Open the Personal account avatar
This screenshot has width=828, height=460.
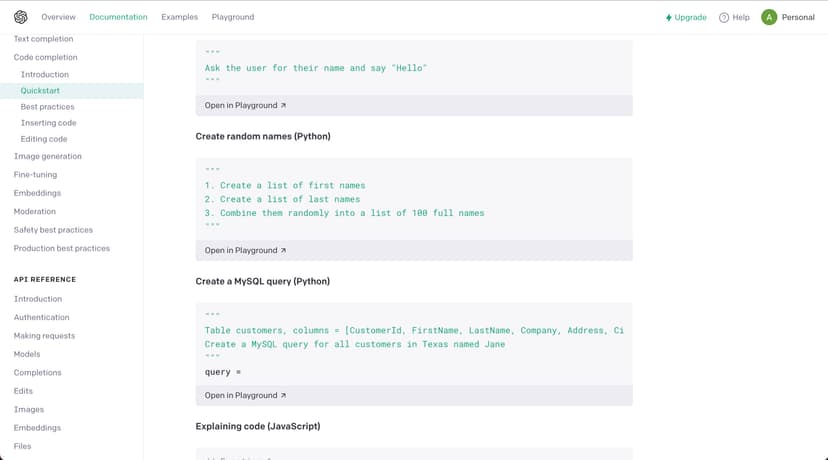click(769, 17)
